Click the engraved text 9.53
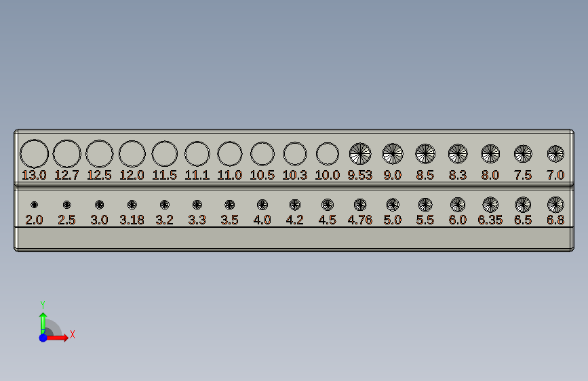This screenshot has width=588, height=381. tap(360, 175)
